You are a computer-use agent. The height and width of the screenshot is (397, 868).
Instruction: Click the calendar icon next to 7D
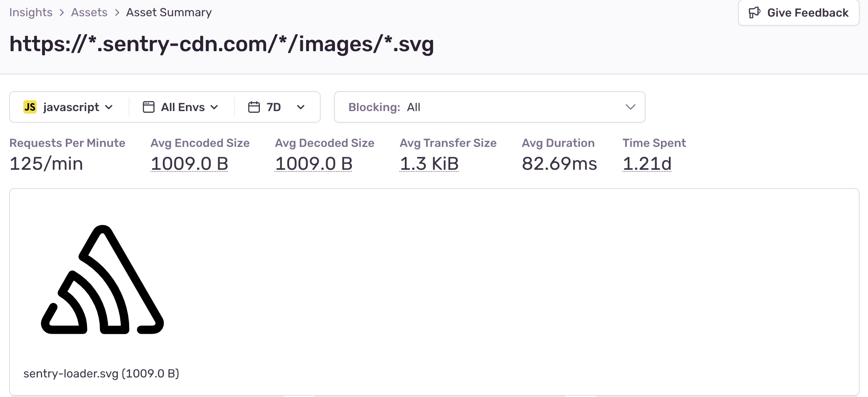[254, 107]
